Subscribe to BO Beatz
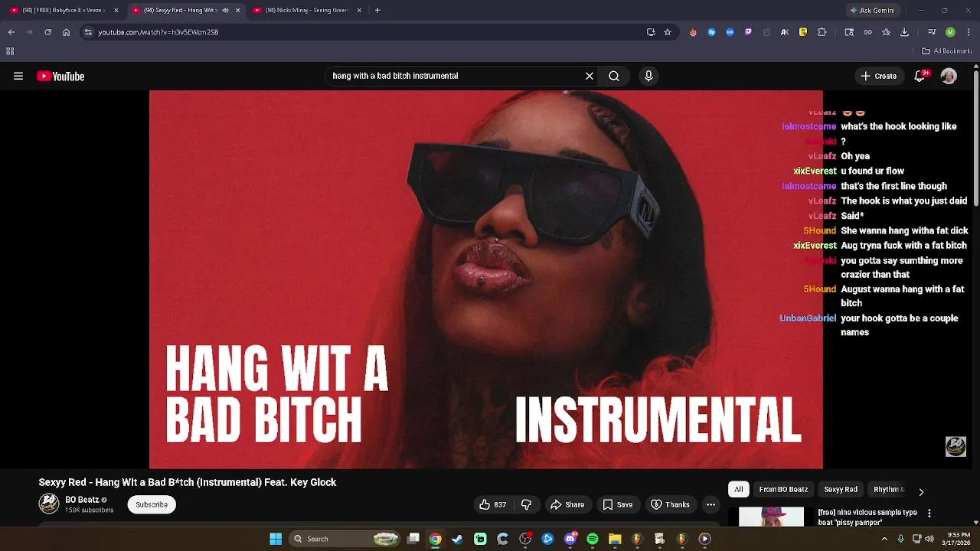Viewport: 980px width, 551px height. 152,504
